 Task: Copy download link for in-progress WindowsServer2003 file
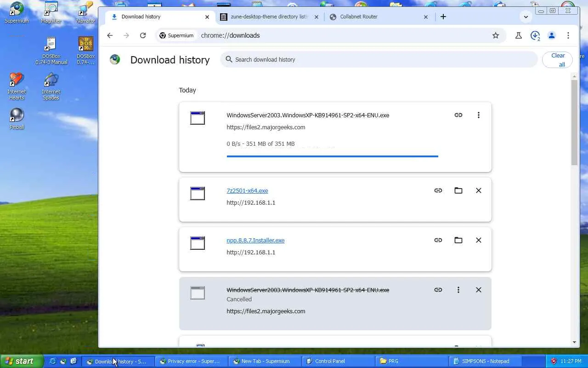pos(458,115)
